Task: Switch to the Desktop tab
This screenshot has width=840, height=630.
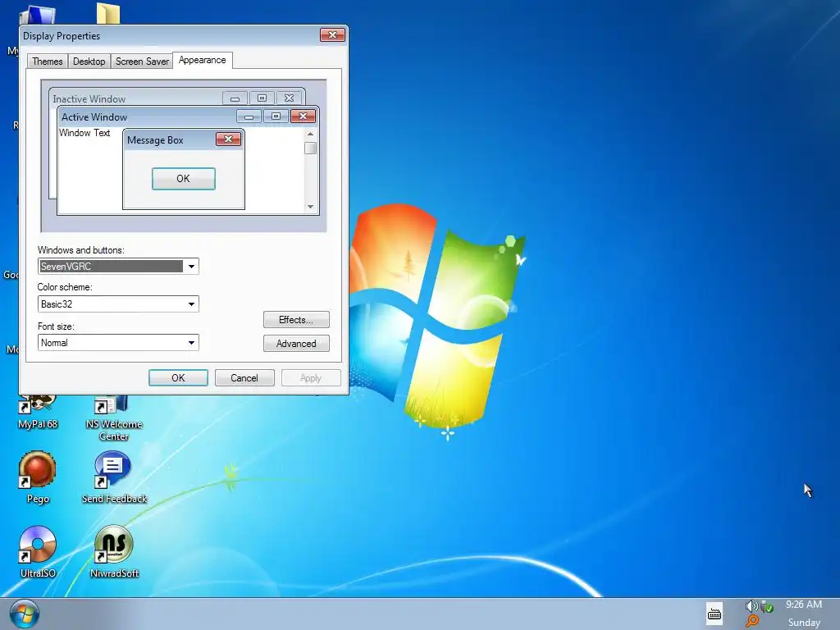Action: pos(89,61)
